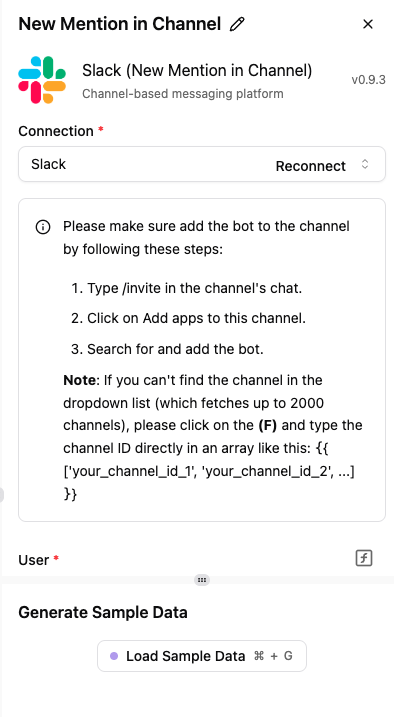Click the panel resize handle grip icon

[202, 580]
